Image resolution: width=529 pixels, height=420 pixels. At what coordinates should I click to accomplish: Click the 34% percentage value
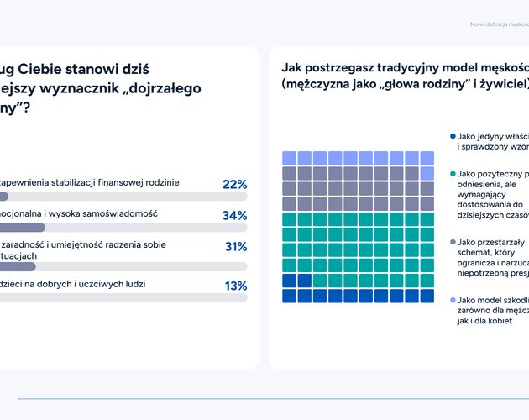(x=235, y=215)
